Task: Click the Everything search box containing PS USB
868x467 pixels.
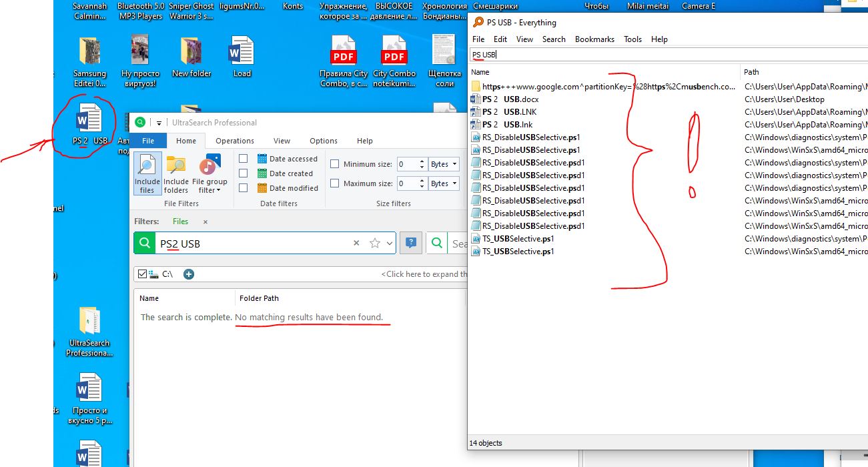Action: [x=669, y=55]
